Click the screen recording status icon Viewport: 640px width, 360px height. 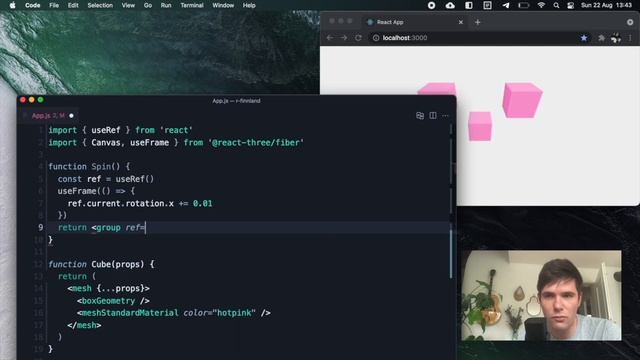431,5
